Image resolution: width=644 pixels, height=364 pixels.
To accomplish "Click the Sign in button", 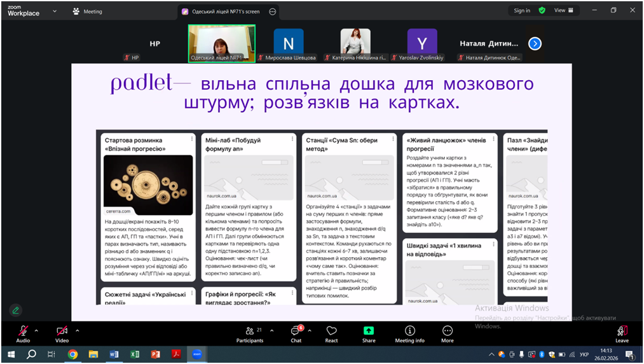I will tap(522, 11).
